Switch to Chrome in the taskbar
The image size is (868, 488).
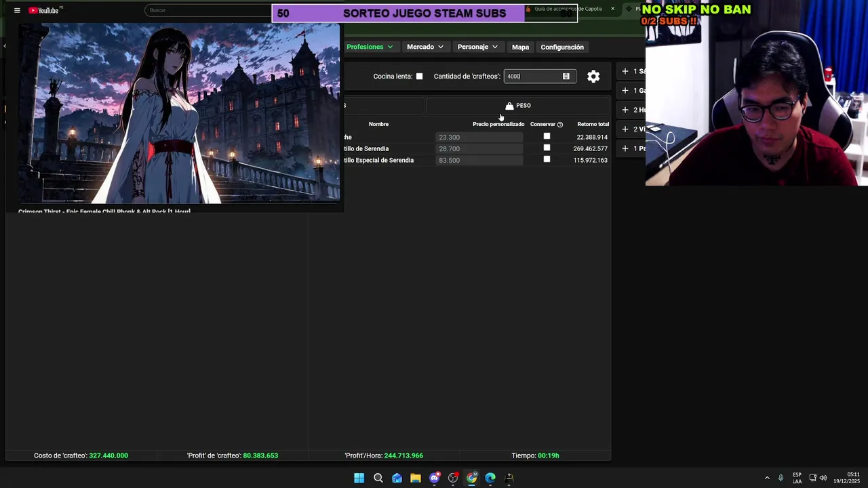point(472,478)
